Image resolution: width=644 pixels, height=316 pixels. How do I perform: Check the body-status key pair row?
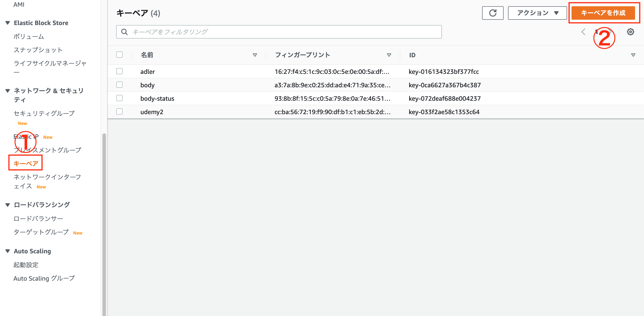tap(119, 98)
